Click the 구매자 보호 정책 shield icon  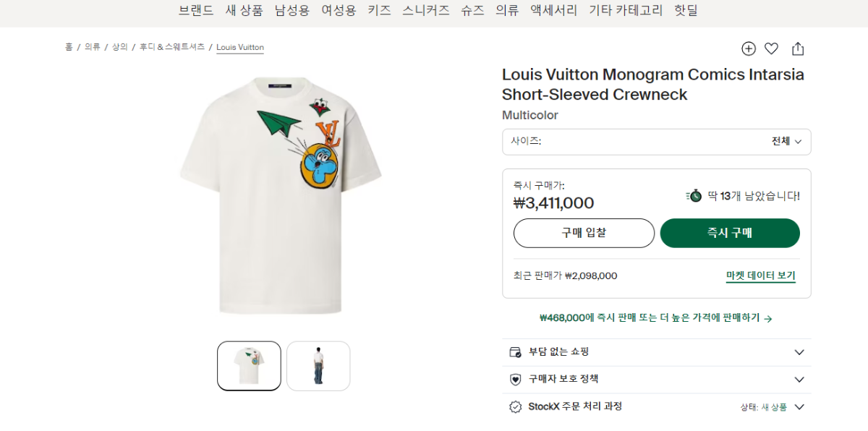coord(515,380)
